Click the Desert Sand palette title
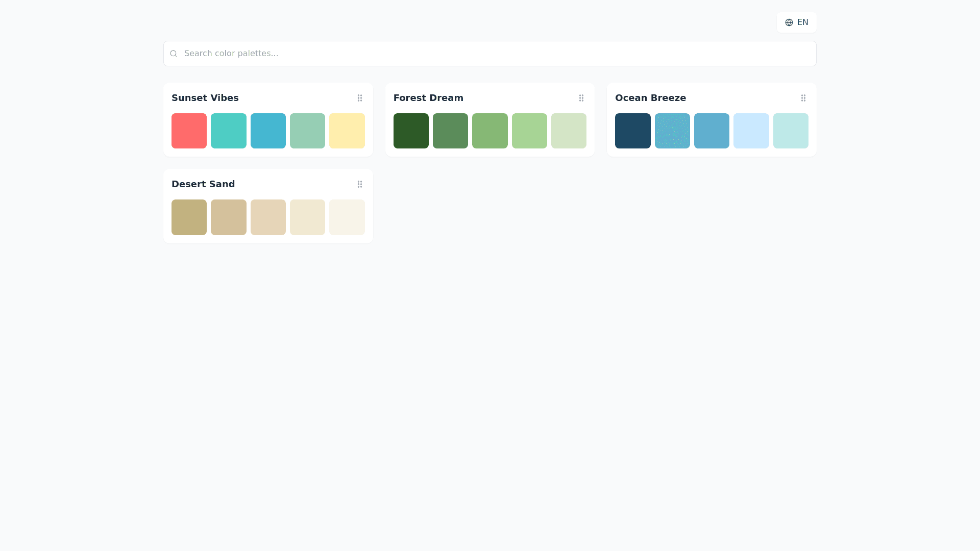Image resolution: width=980 pixels, height=551 pixels. [x=203, y=184]
